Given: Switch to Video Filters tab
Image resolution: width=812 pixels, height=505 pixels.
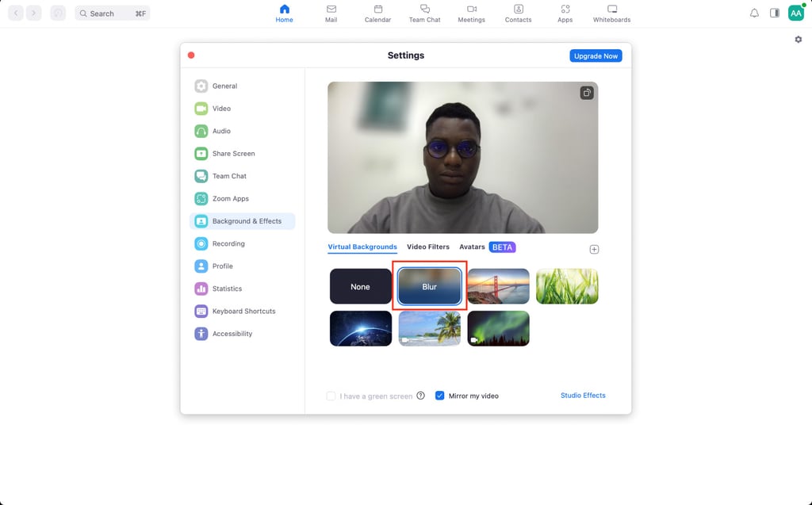Looking at the screenshot, I should click(427, 247).
